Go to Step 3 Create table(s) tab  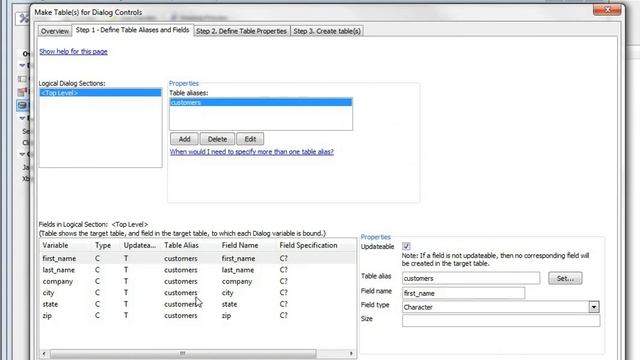click(x=327, y=31)
